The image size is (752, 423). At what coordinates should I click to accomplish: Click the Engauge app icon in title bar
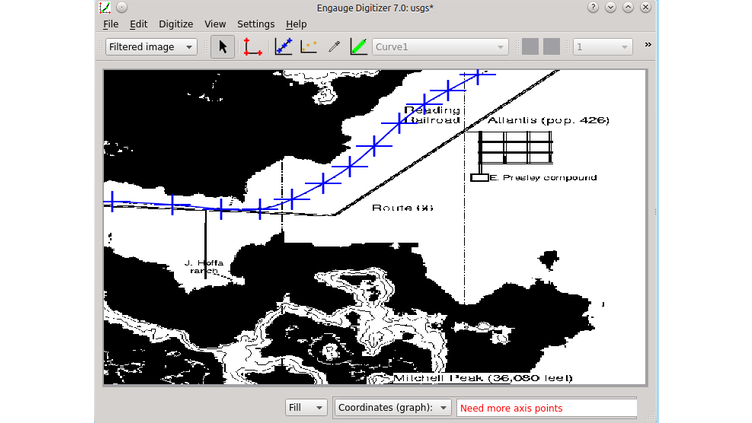pos(105,7)
